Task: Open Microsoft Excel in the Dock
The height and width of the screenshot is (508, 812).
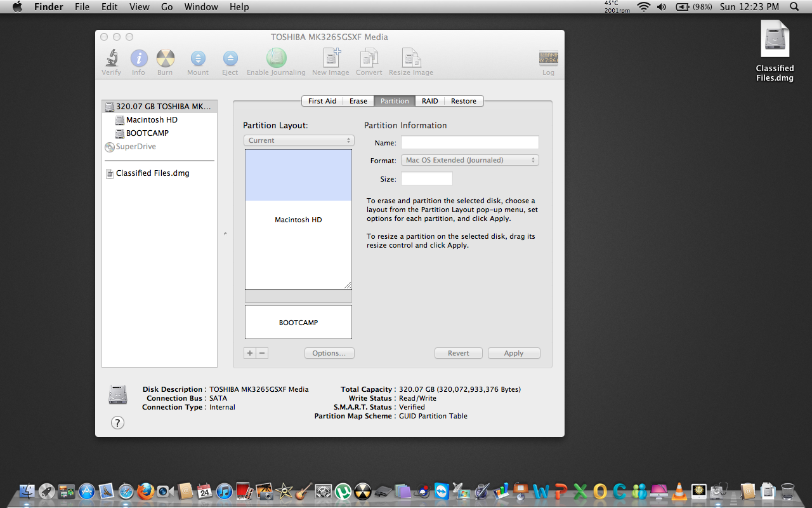Action: click(580, 491)
